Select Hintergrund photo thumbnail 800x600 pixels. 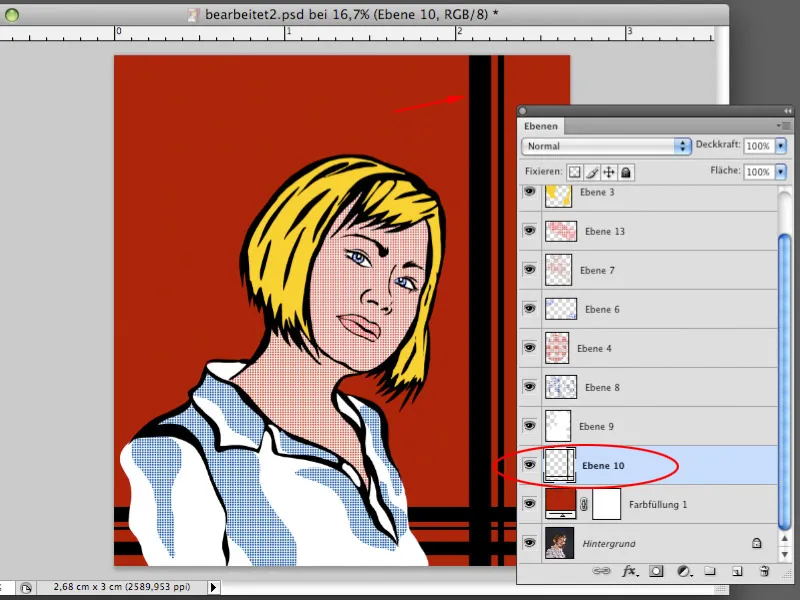[559, 543]
